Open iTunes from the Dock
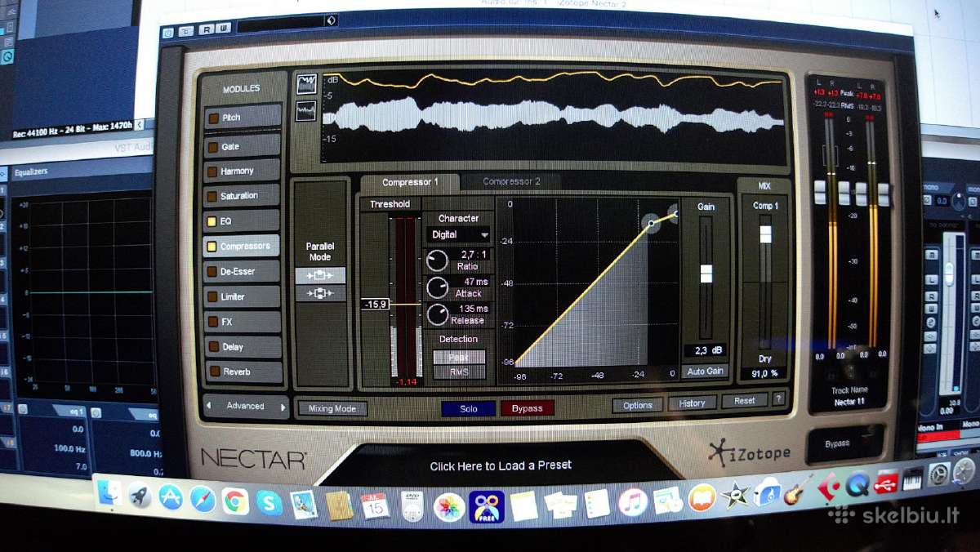 pos(633,501)
